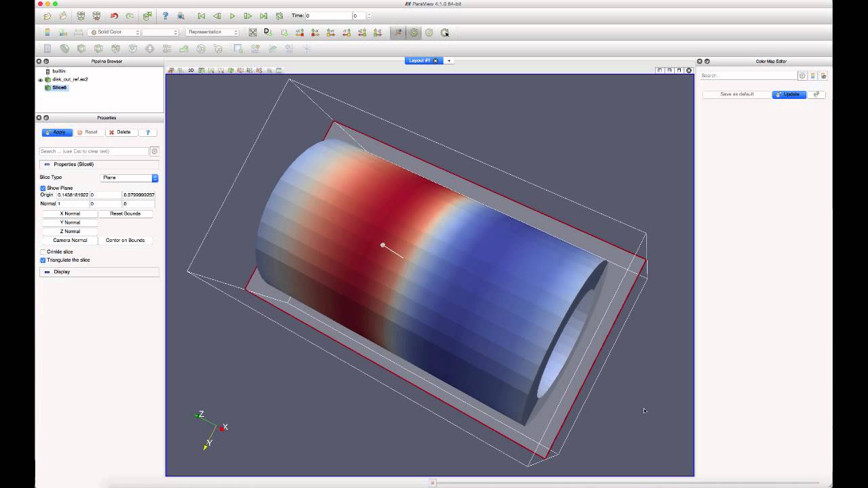The image size is (868, 488).
Task: Step to the next frame
Action: pyautogui.click(x=248, y=16)
